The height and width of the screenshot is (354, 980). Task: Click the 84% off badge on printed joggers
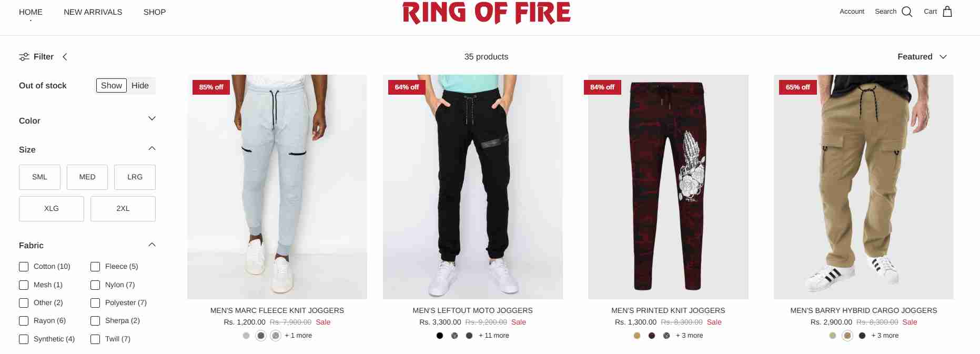602,87
